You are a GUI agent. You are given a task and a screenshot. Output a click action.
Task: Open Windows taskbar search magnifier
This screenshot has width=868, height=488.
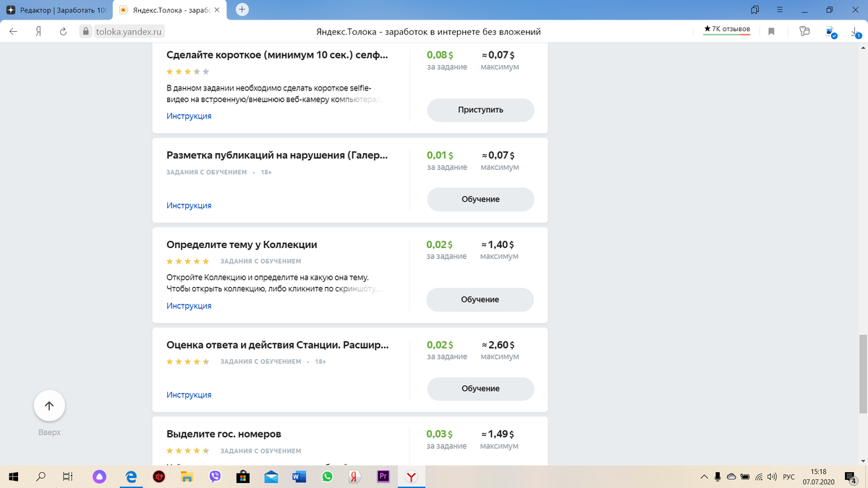[41, 476]
